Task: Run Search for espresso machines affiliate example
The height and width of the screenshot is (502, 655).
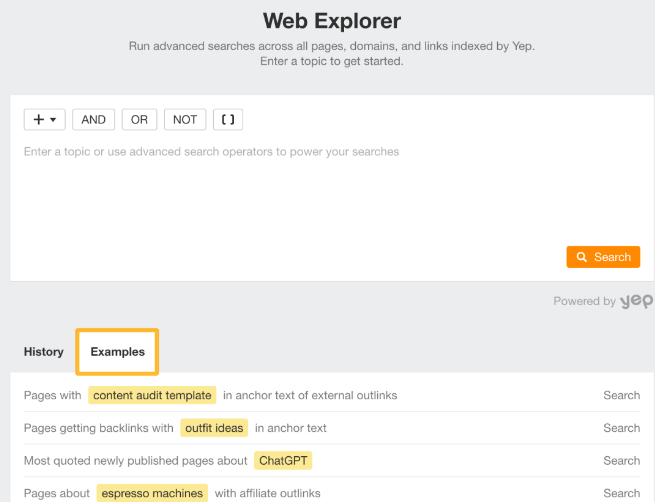Action: point(621,493)
